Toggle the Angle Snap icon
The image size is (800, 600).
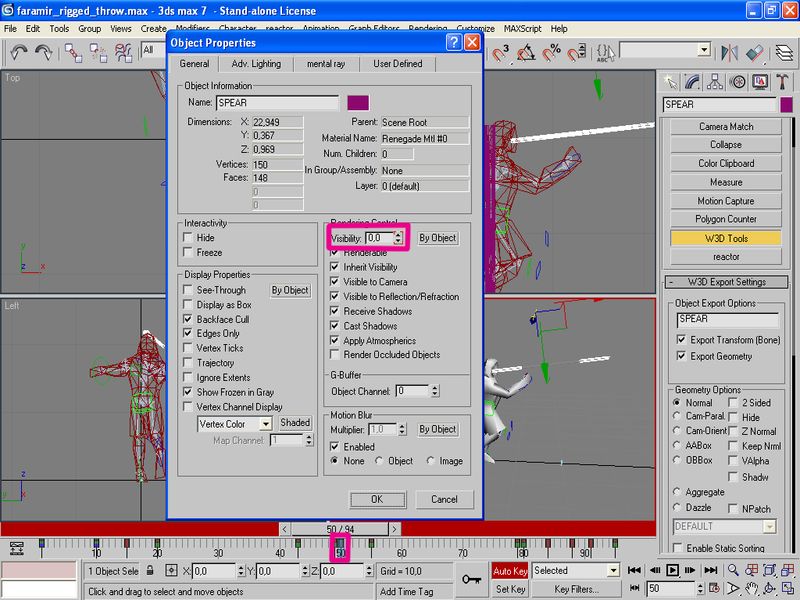click(526, 53)
